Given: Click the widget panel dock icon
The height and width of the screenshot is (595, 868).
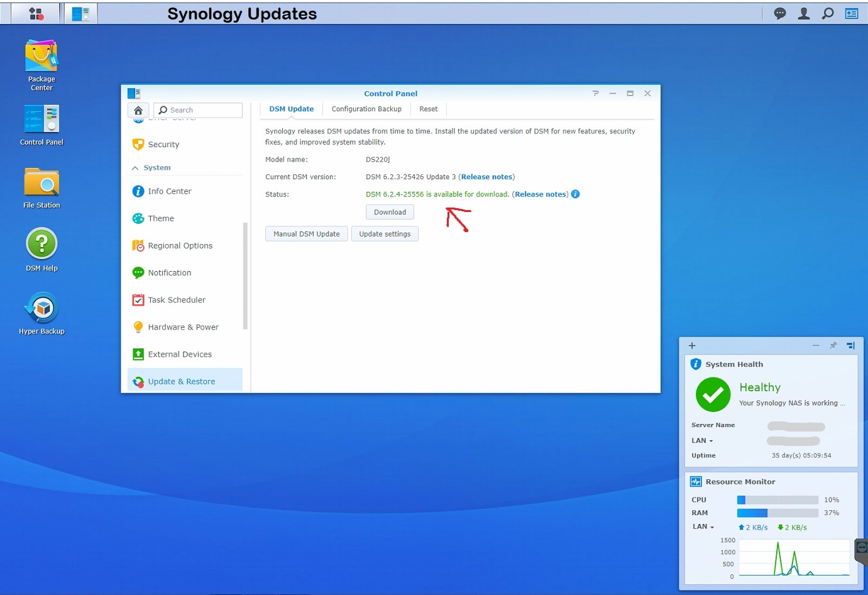Looking at the screenshot, I should [x=850, y=345].
